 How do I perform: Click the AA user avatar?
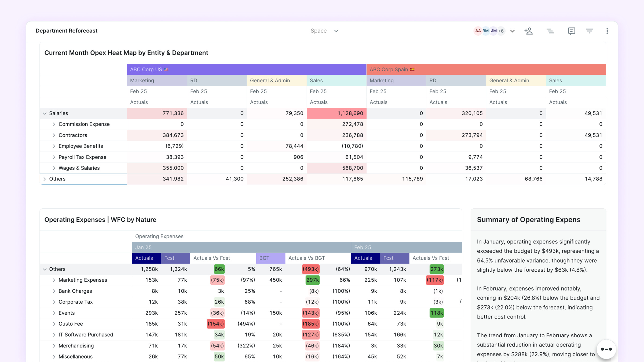tap(478, 31)
